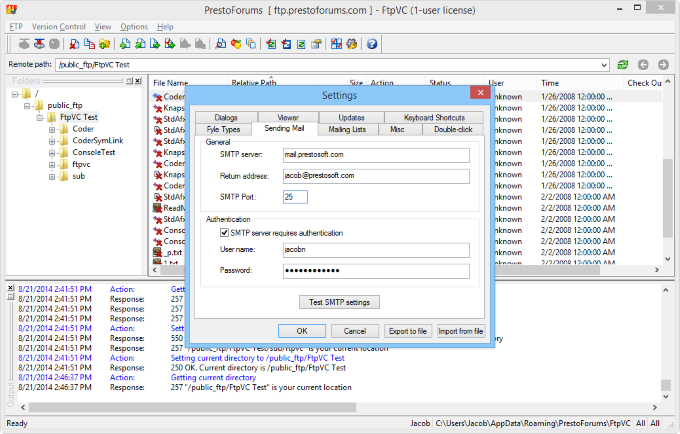Click the Add file toolbar icon with green plus
Viewport: 680px width, 434px height.
[125, 44]
